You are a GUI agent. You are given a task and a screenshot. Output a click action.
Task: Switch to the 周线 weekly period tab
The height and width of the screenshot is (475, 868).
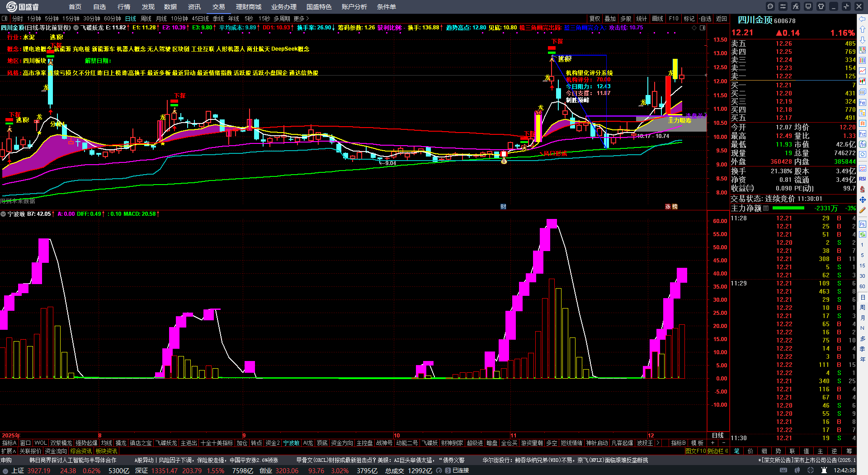[146, 19]
